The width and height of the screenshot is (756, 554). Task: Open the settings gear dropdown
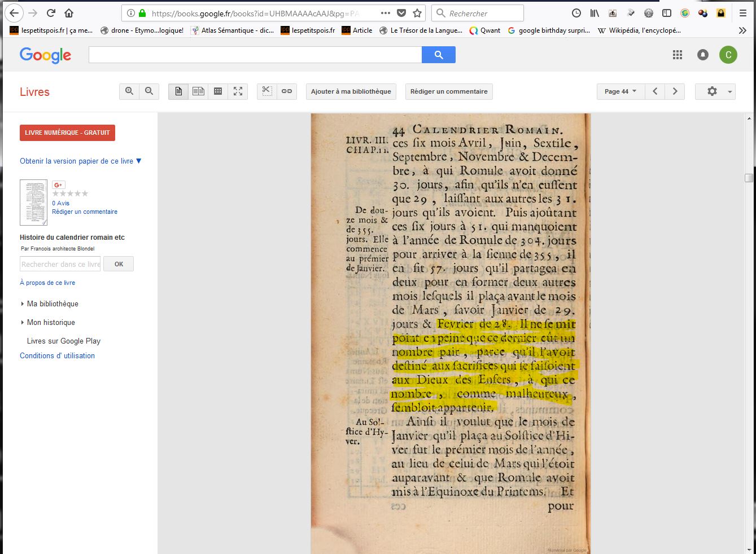(715, 91)
